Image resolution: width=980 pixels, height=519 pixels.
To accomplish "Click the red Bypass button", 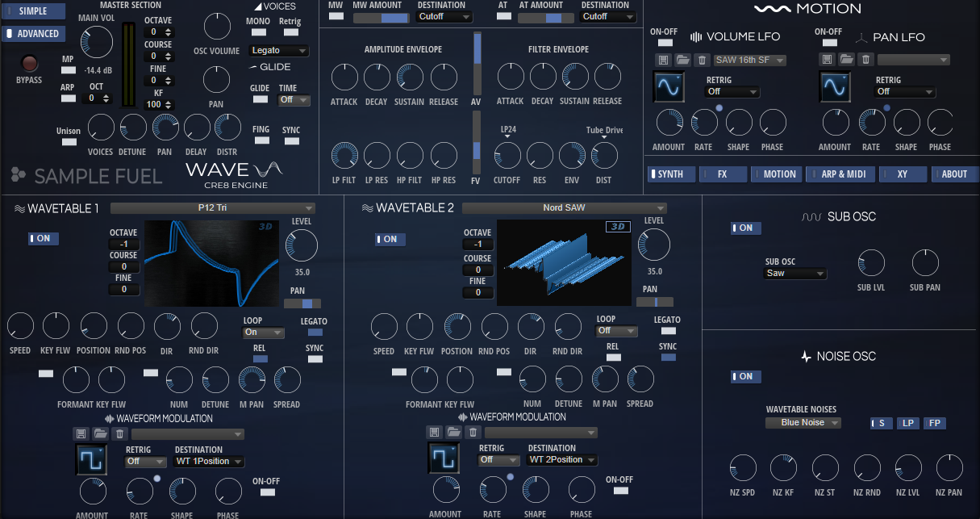I will pos(30,63).
